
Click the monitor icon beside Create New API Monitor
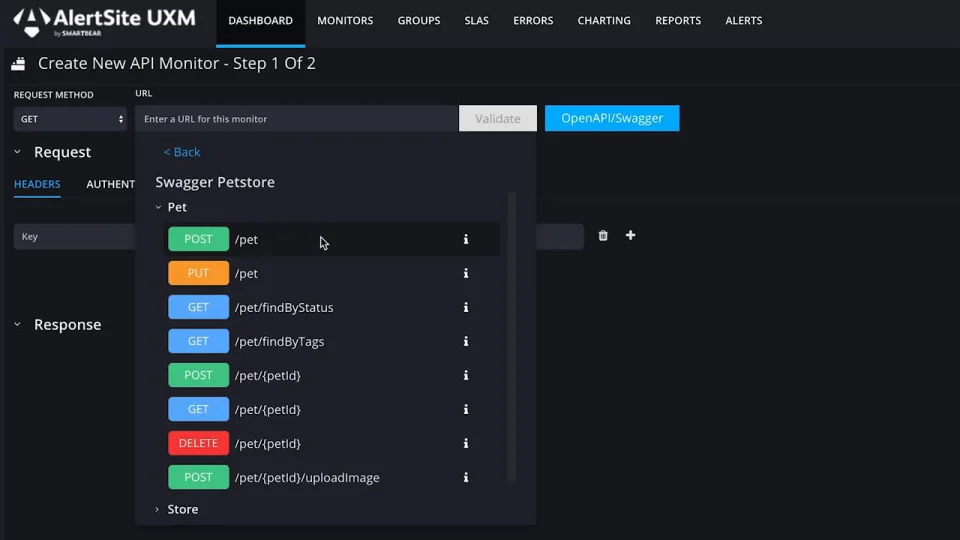pos(18,64)
